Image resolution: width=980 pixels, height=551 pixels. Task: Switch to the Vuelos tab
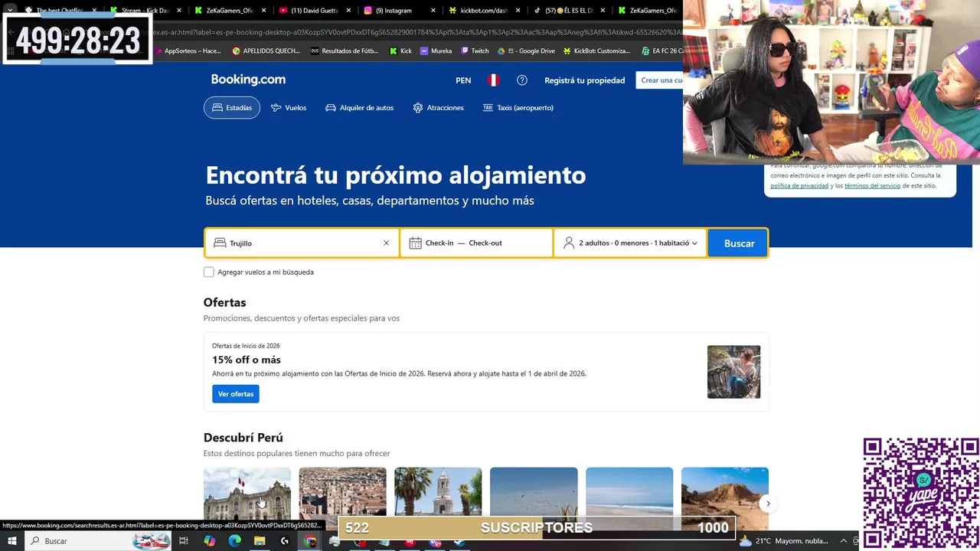pyautogui.click(x=289, y=108)
